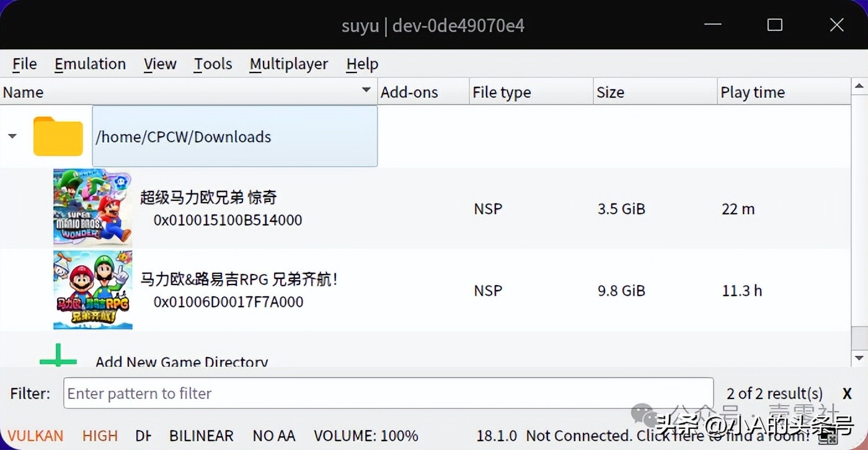Click Add New Game Directory
Image resolution: width=868 pixels, height=450 pixels.
pos(181,363)
